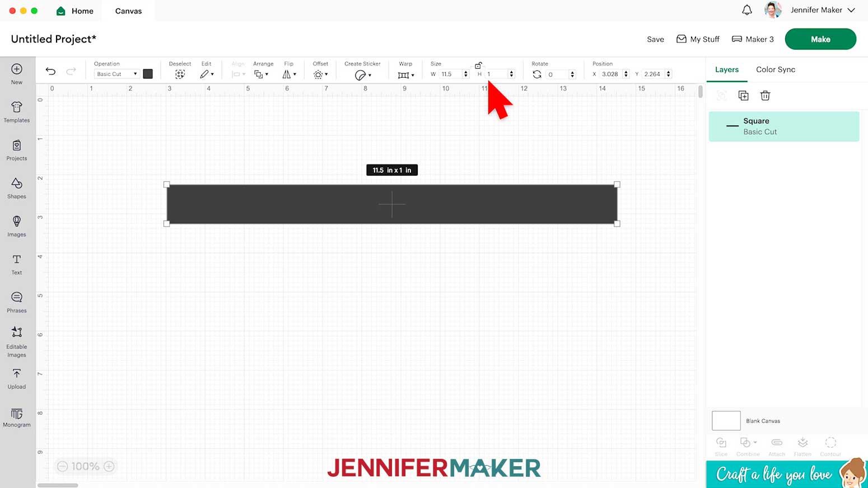This screenshot has width=868, height=488.
Task: Open the notifications bell
Action: tap(747, 10)
